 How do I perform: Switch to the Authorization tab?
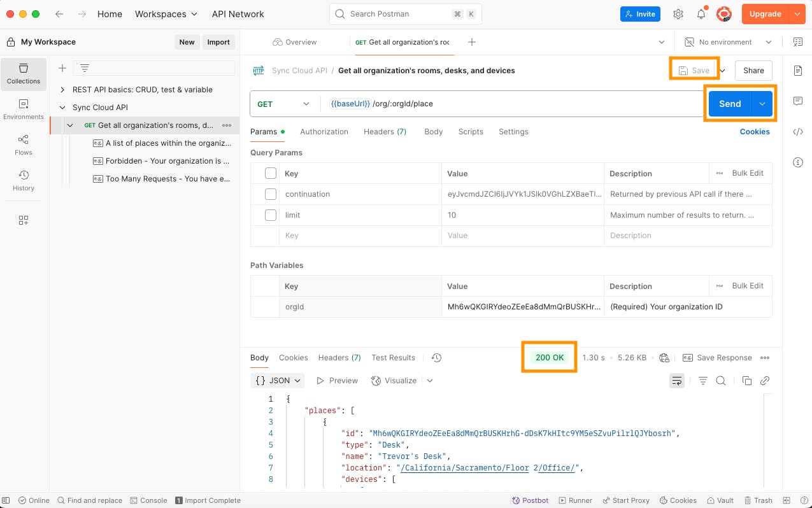click(x=324, y=132)
